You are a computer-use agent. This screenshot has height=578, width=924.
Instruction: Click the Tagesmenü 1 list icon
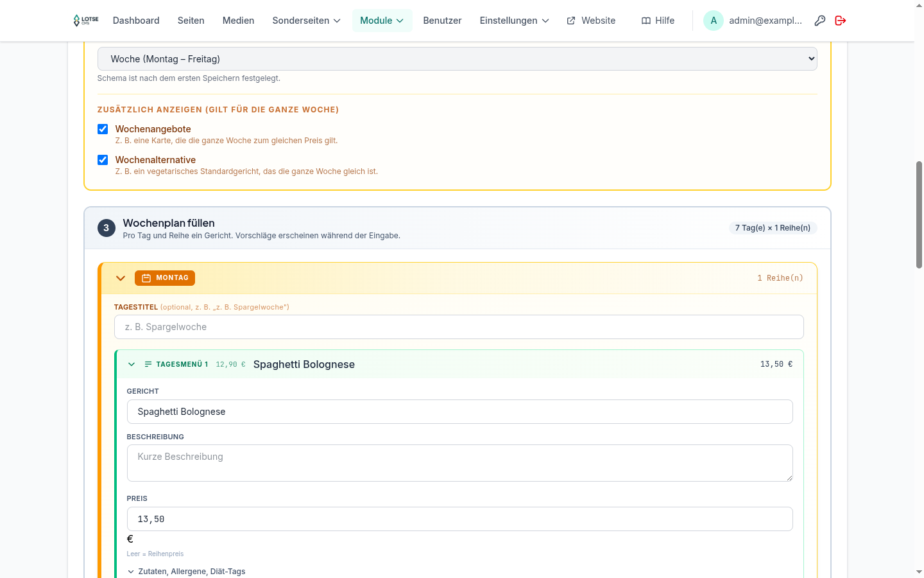point(148,364)
